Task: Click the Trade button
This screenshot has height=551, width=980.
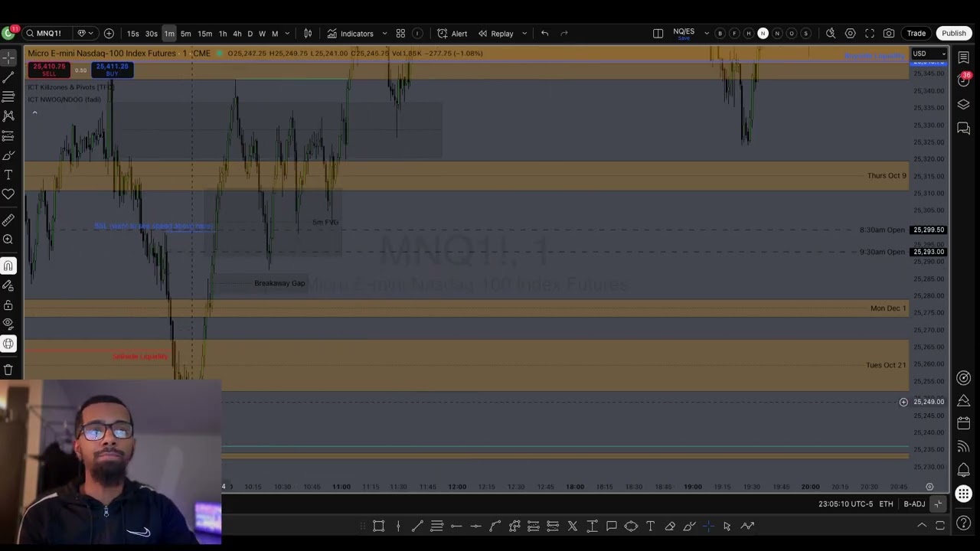Action: [916, 34]
